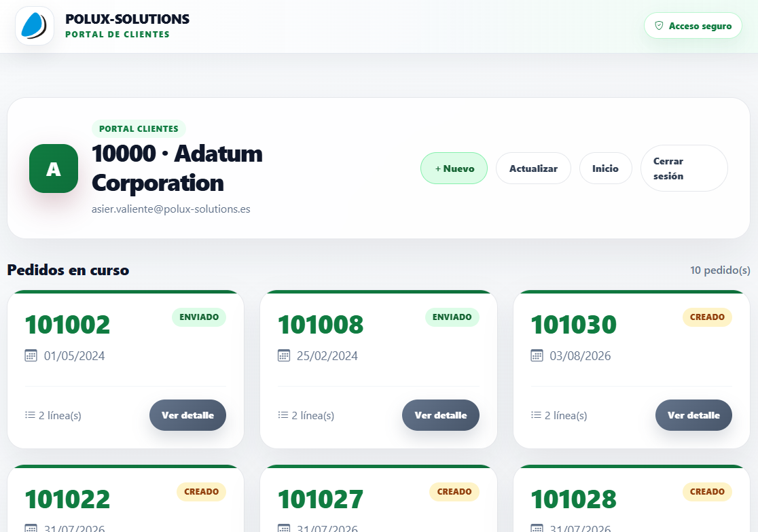The image size is (758, 532).
Task: Click the Polux-Solutions logo icon
Action: click(35, 26)
